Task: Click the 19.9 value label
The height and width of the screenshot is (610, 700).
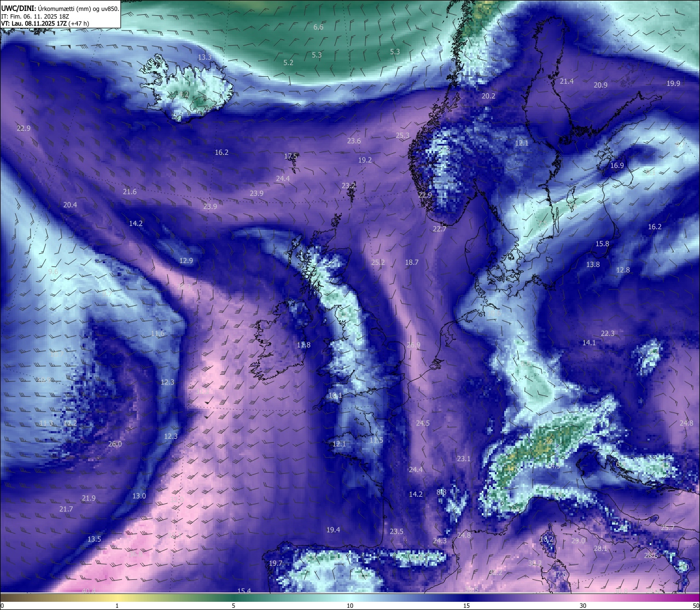Action: [x=673, y=83]
